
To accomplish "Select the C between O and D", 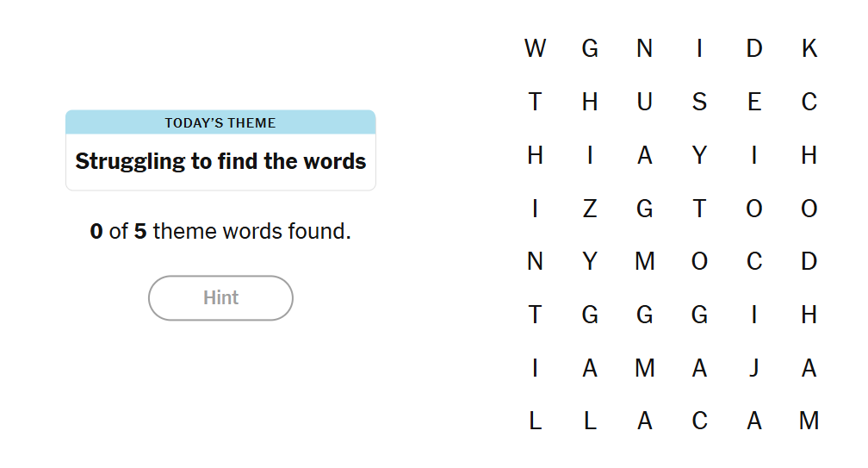I will click(754, 261).
